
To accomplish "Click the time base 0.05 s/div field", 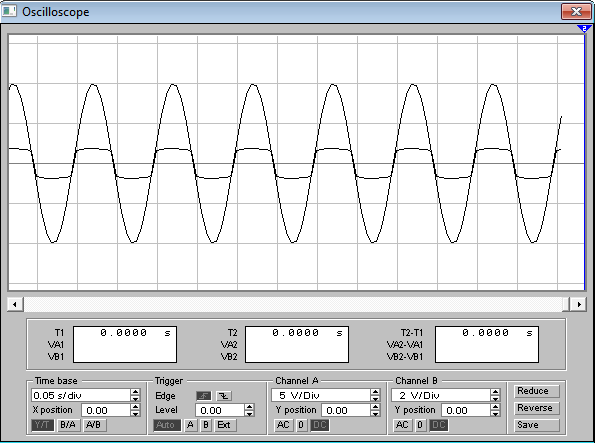I will [81, 395].
